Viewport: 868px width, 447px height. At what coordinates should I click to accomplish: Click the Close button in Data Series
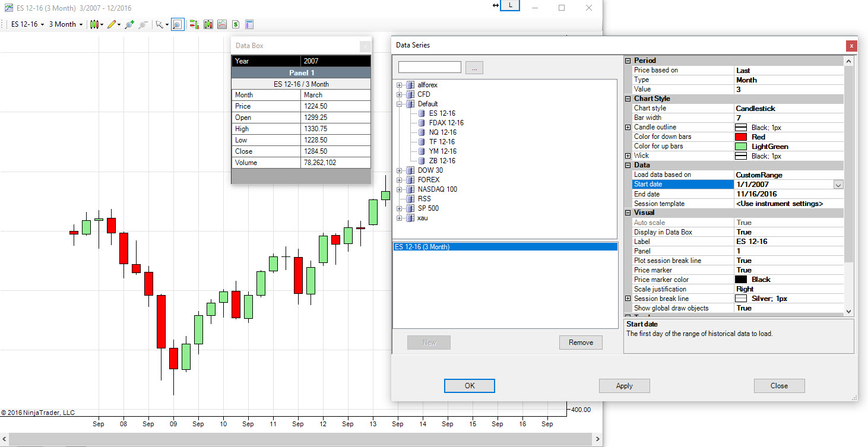coord(779,386)
